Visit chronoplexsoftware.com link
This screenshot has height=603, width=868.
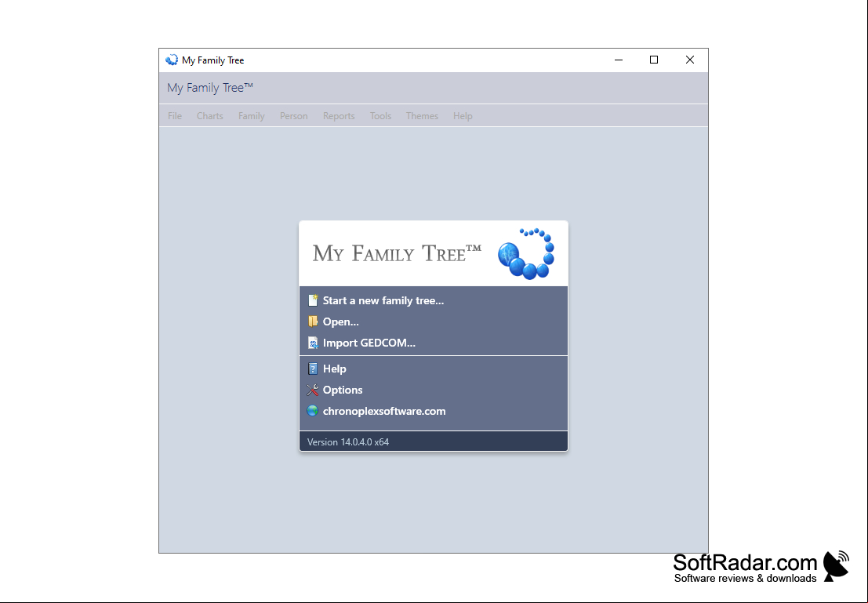(384, 411)
